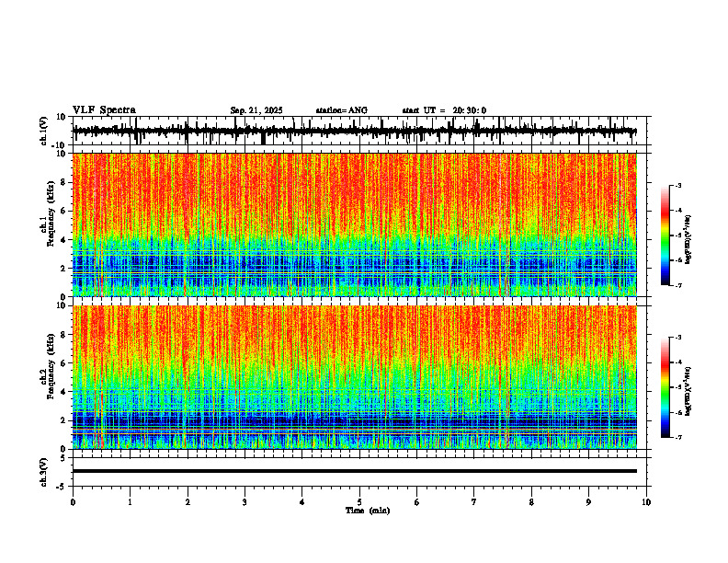Click the "0" time axis tick label
728x563 pixels.
[73, 502]
